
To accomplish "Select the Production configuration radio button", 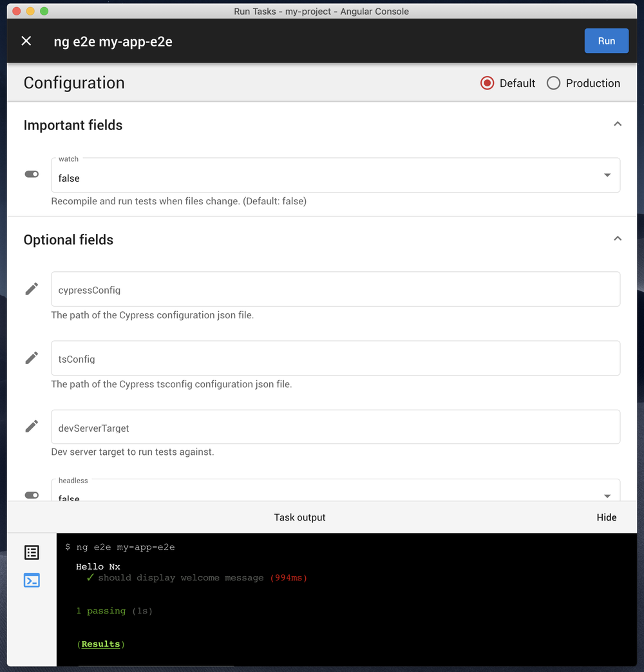I will (553, 83).
